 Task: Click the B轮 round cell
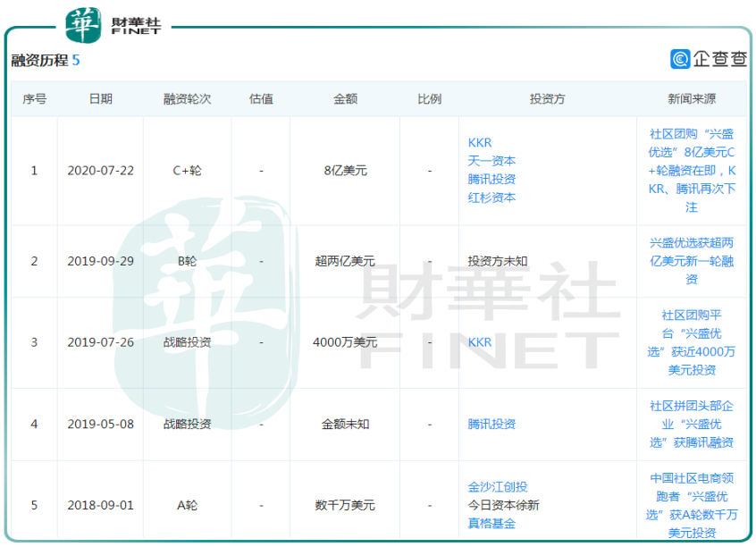pyautogui.click(x=187, y=262)
